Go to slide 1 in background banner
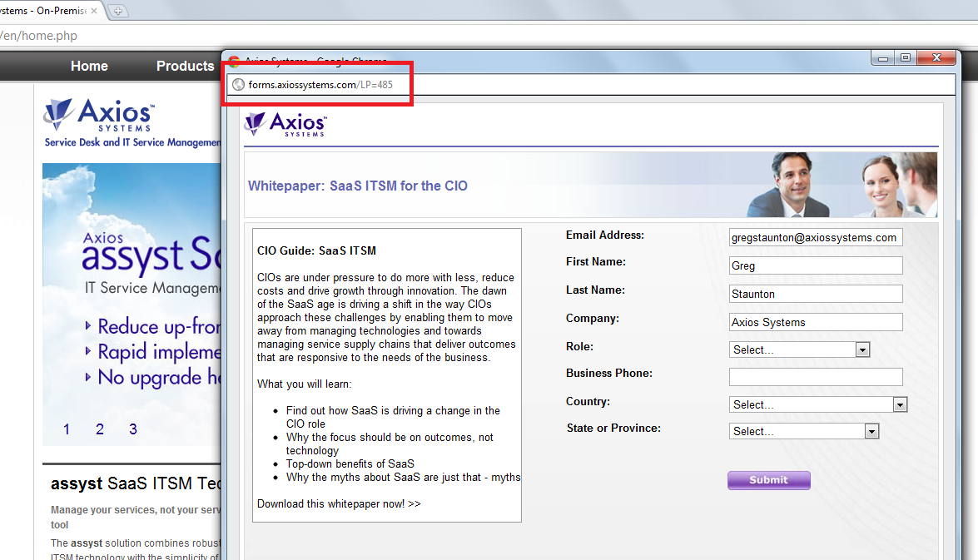 (x=66, y=429)
